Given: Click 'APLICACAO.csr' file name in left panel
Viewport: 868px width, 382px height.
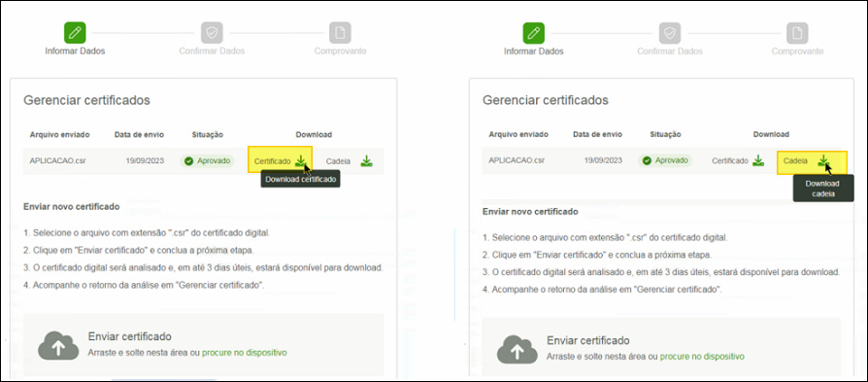Looking at the screenshot, I should [57, 161].
